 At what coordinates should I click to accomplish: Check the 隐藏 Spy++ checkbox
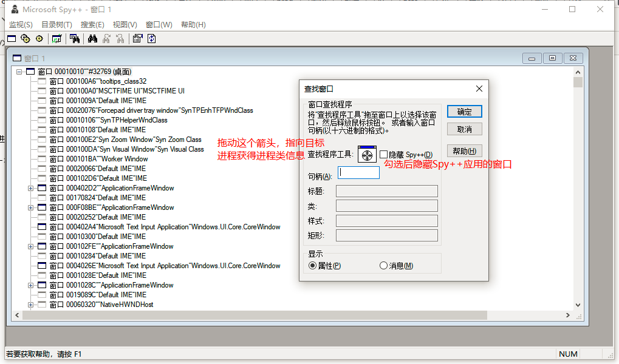tap(383, 155)
